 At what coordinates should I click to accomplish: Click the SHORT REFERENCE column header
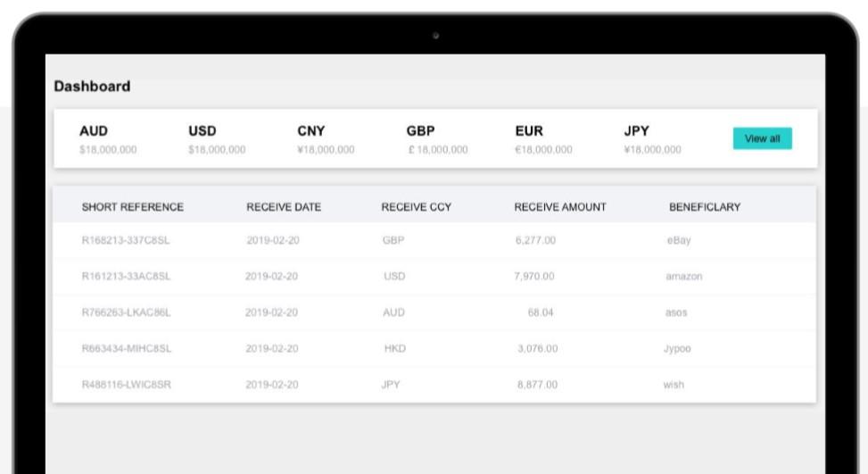click(133, 207)
